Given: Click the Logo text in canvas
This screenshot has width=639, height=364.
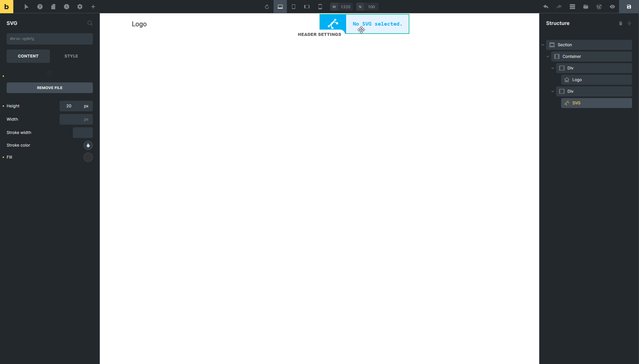Looking at the screenshot, I should [139, 24].
